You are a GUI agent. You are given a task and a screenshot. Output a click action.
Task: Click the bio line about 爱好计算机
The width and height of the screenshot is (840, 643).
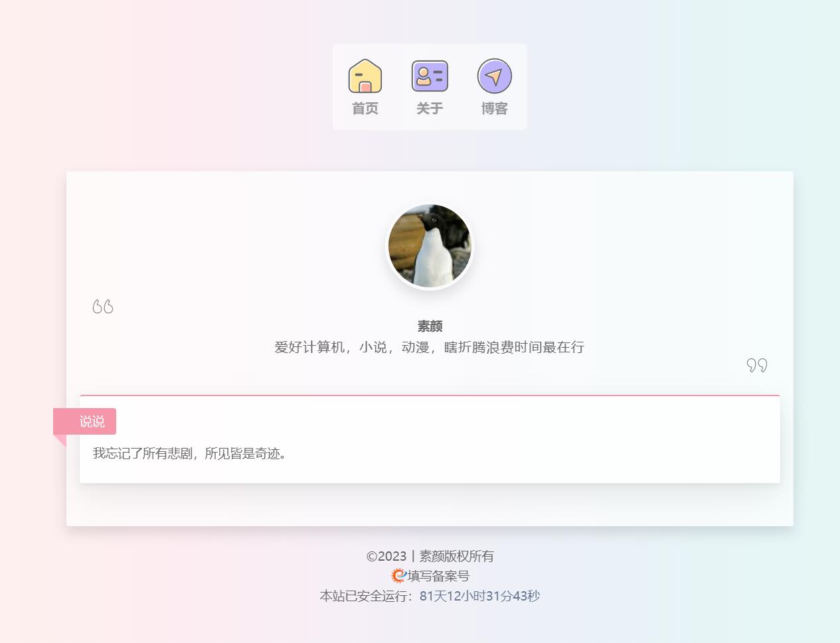pyautogui.click(x=430, y=347)
